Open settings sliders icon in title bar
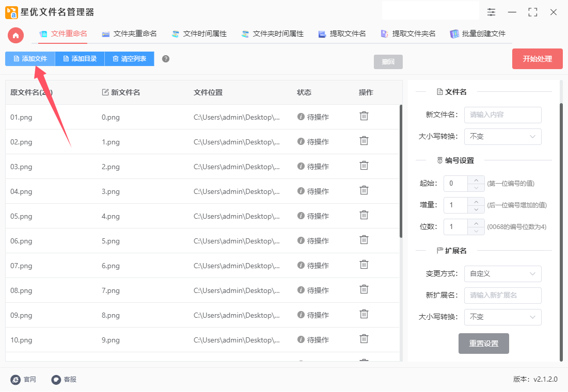Image resolution: width=568 pixels, height=392 pixels. pos(491,12)
